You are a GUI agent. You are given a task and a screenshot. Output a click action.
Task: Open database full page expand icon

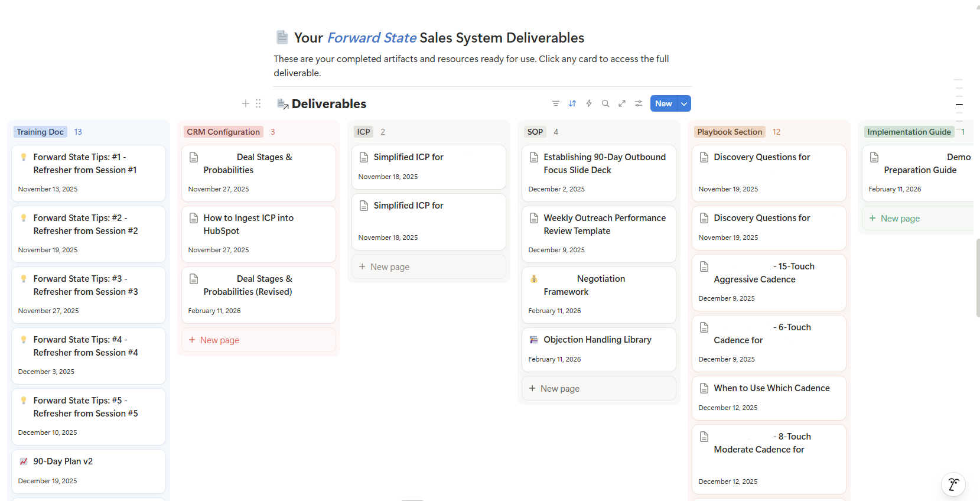click(x=622, y=103)
